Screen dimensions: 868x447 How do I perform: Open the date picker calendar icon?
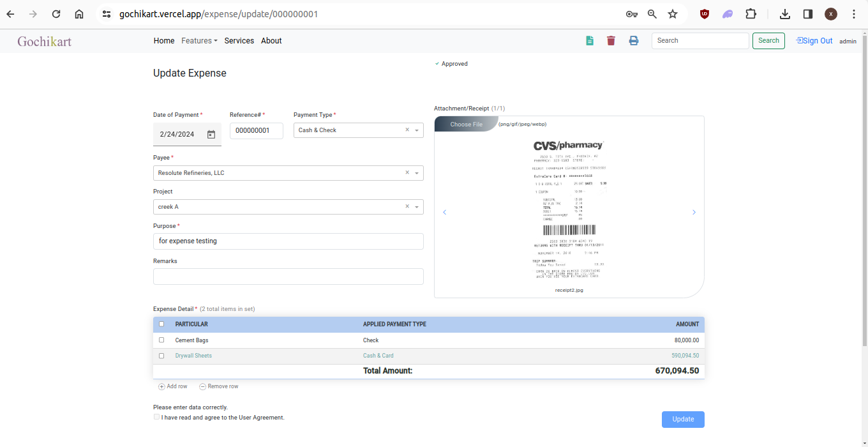(x=211, y=135)
